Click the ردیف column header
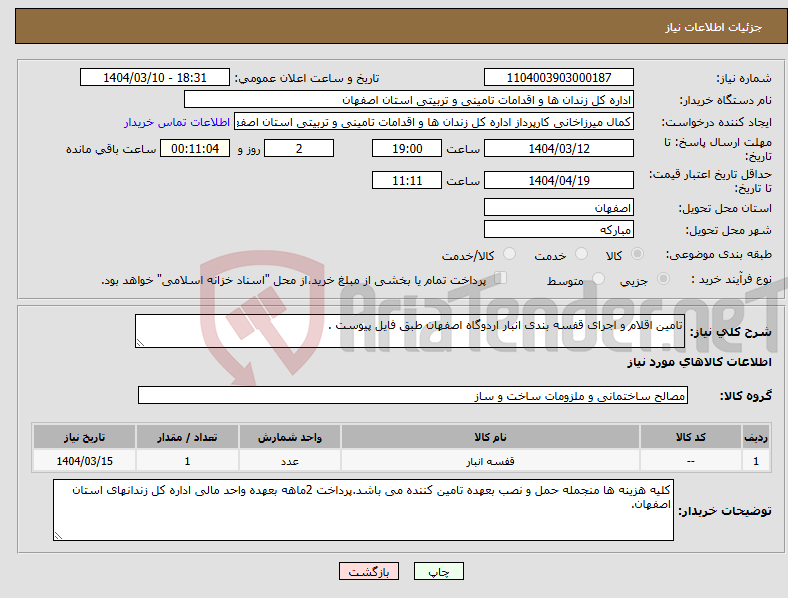The height and width of the screenshot is (598, 788). pos(756,437)
